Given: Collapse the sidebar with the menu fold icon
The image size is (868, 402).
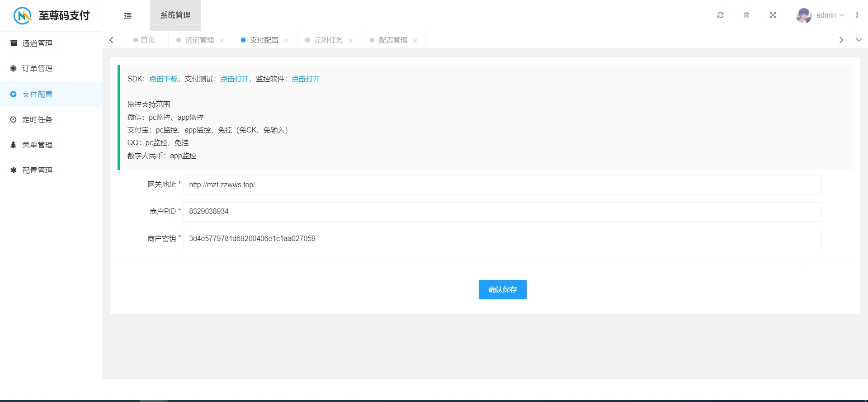Looking at the screenshot, I should [x=128, y=15].
